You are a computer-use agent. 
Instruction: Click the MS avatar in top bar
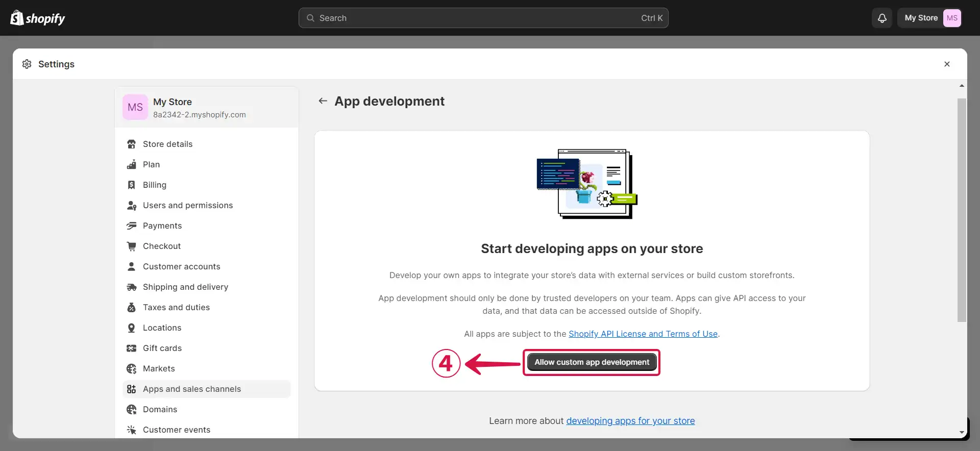click(952, 18)
